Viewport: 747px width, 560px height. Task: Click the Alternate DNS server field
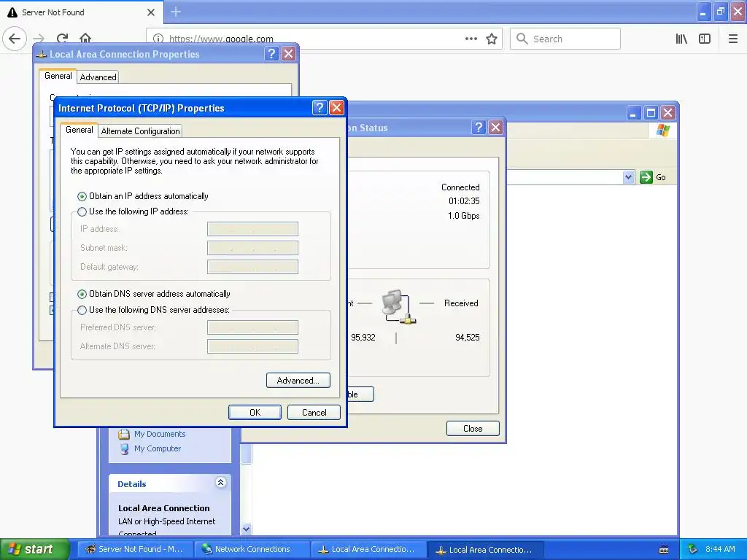(252, 346)
